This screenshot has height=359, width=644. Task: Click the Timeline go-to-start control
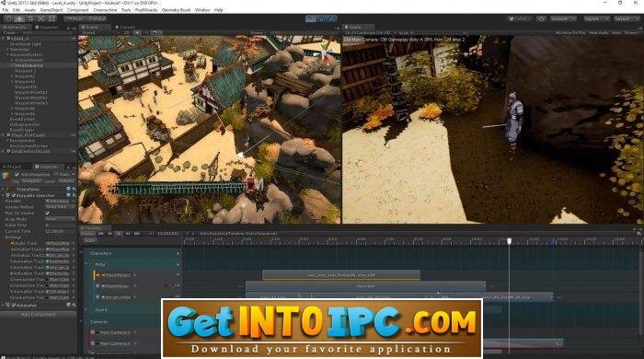click(x=100, y=234)
